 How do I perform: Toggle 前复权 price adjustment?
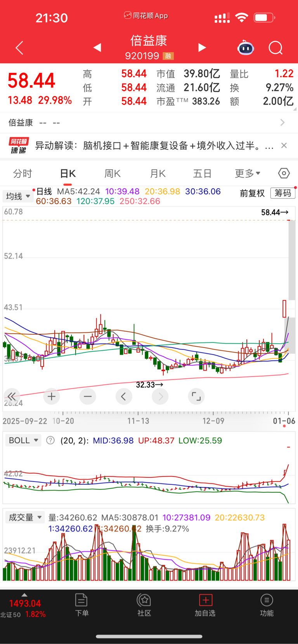252,193
